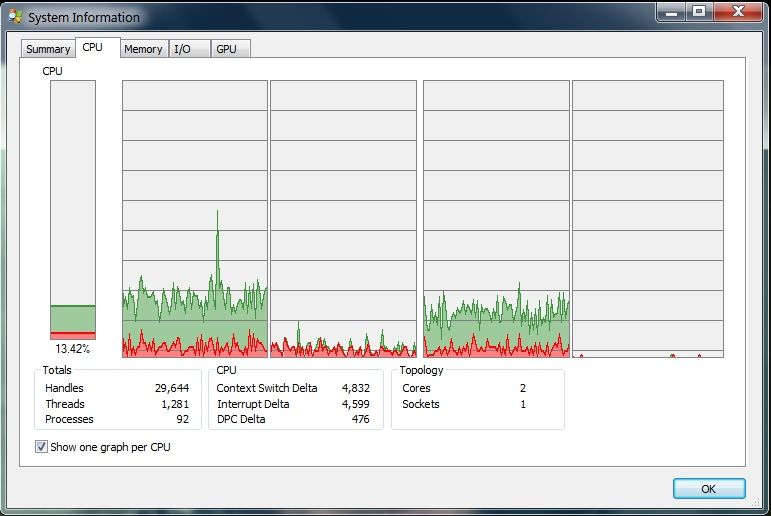Image resolution: width=771 pixels, height=516 pixels.
Task: Click the System Information window title text
Action: tap(84, 18)
